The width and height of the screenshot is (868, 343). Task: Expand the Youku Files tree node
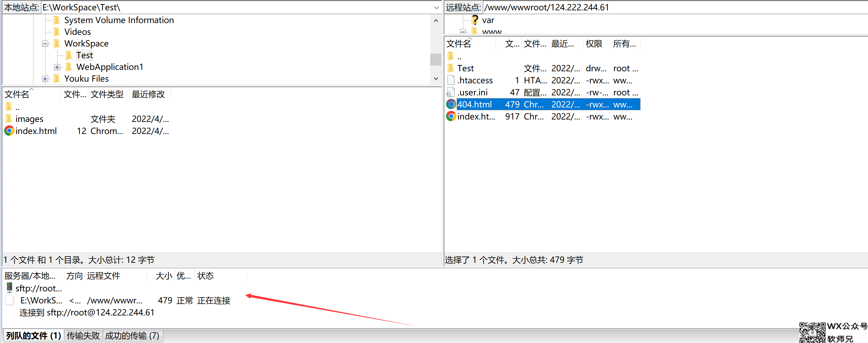tap(45, 79)
